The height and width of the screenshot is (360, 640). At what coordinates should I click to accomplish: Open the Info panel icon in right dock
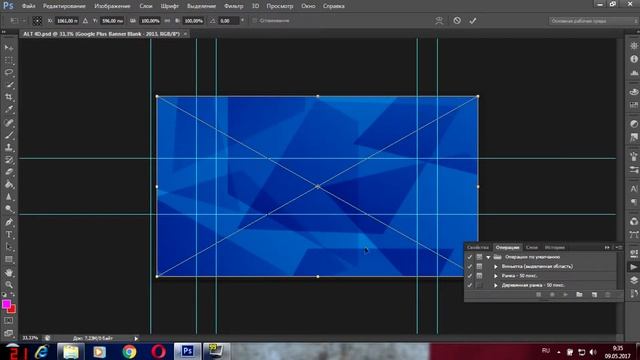(x=634, y=59)
